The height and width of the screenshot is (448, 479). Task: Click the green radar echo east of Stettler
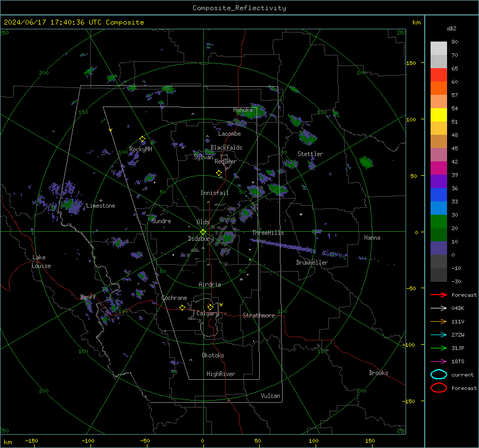click(366, 162)
